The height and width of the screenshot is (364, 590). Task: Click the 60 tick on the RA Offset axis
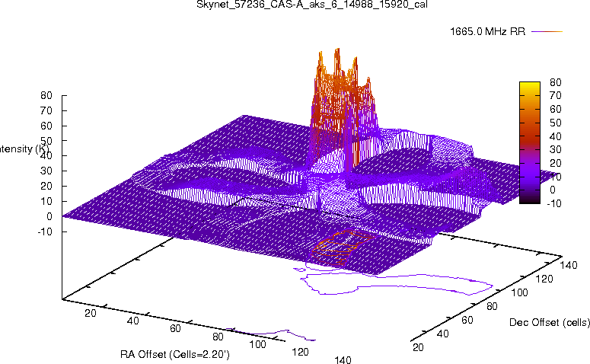pyautogui.click(x=175, y=328)
